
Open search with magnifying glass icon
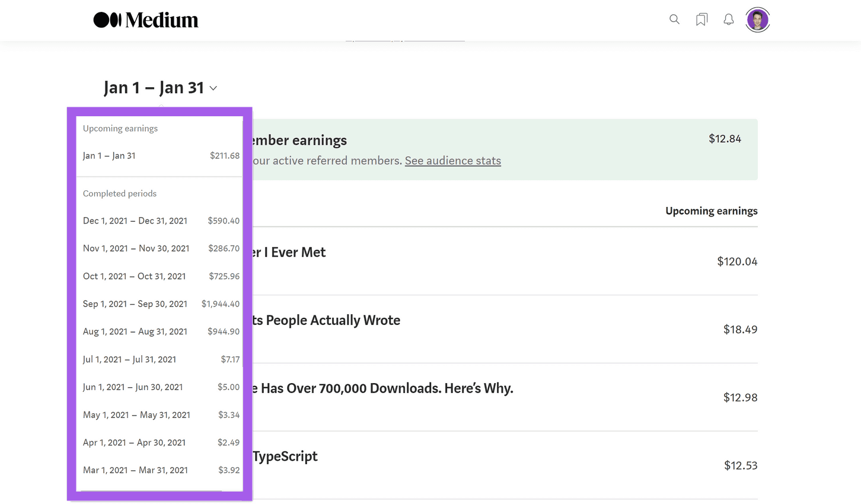coord(674,20)
